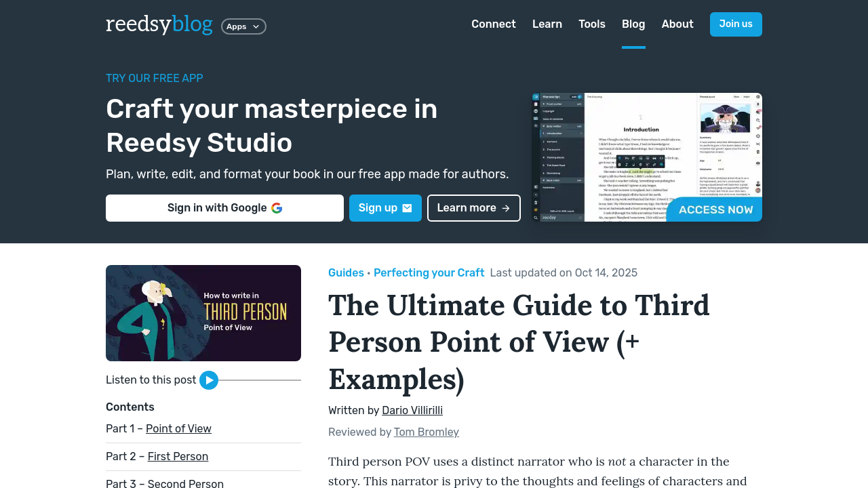This screenshot has height=488, width=868.
Task: Click the ACCESS NOW banner
Action: (x=715, y=210)
